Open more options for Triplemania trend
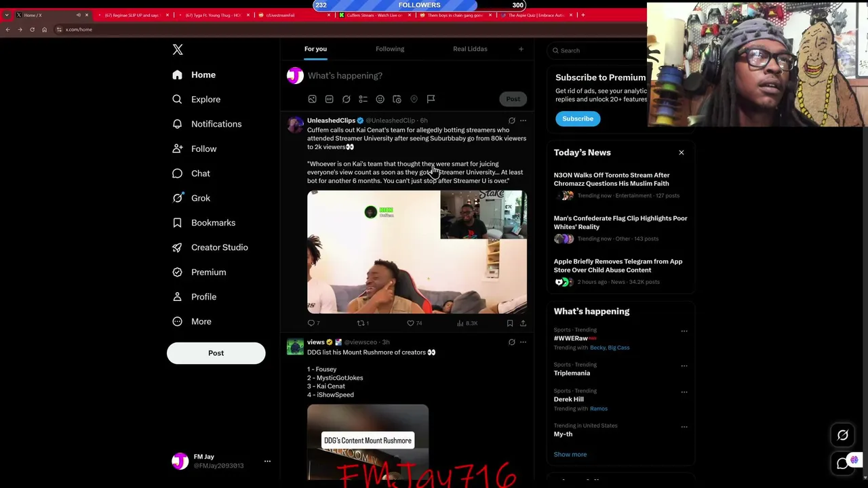 tap(684, 366)
